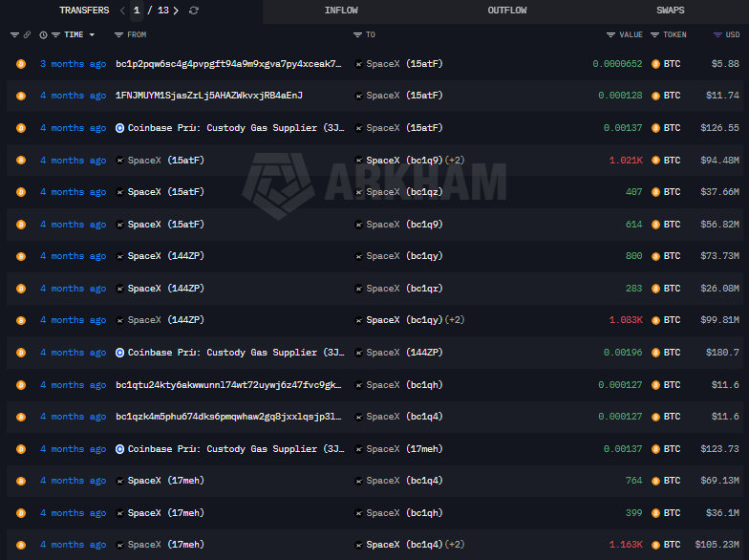Open the USD column filter
Screen dimensions: 749x560
click(718, 35)
